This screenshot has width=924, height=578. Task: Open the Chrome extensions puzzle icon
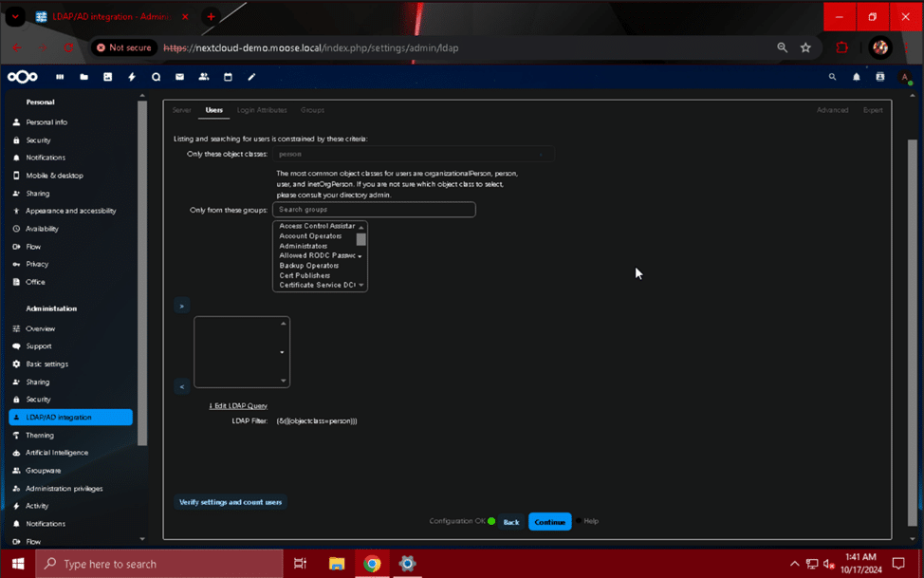(x=842, y=47)
